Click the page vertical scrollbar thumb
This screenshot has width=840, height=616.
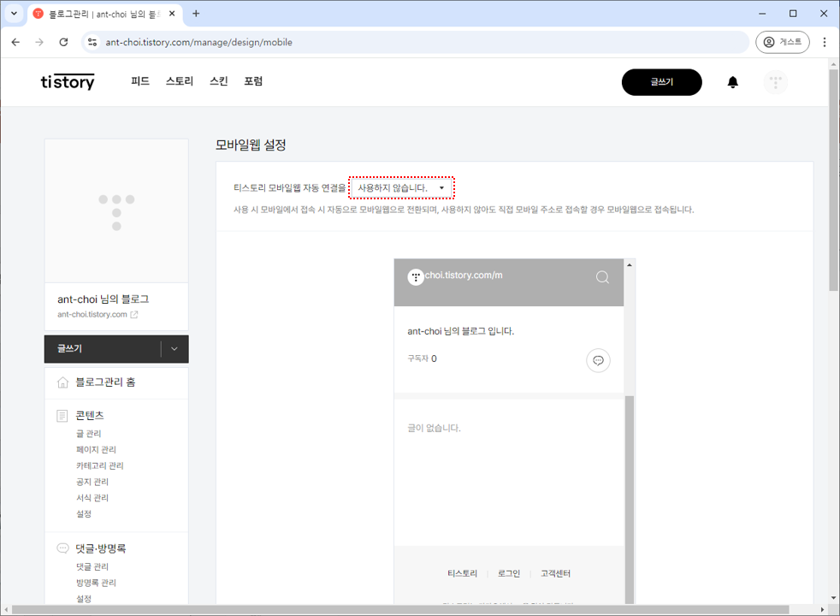point(833,180)
